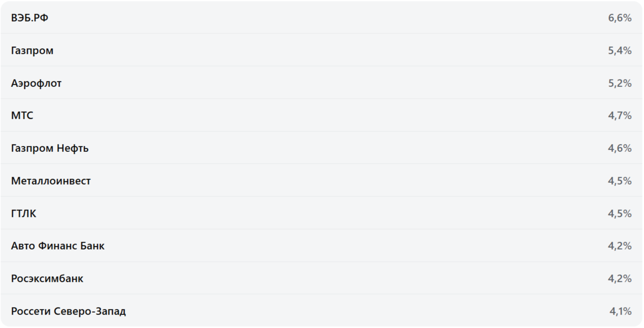Screen dimensions: 644x328
Task: Click the ГТЛК row name
Action: coord(24,214)
